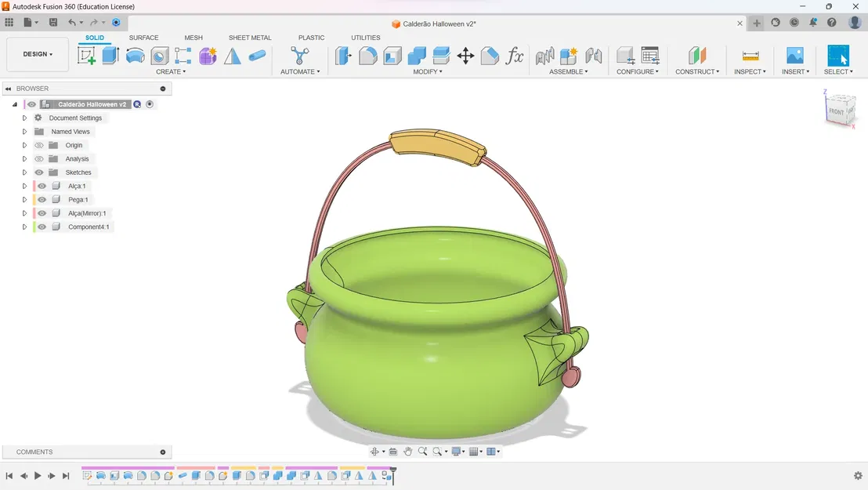Click the yellow handle grip on the model
This screenshot has height=490, width=868.
click(x=437, y=146)
